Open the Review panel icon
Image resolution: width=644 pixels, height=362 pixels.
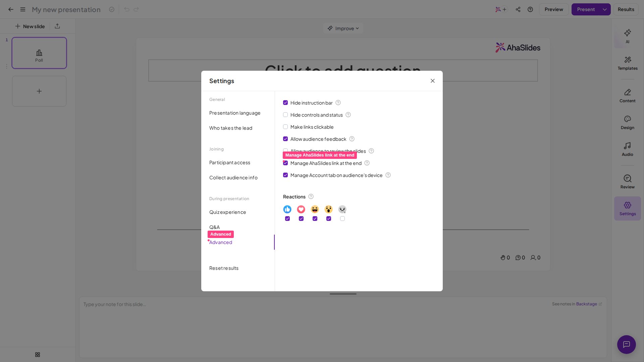coord(628,182)
